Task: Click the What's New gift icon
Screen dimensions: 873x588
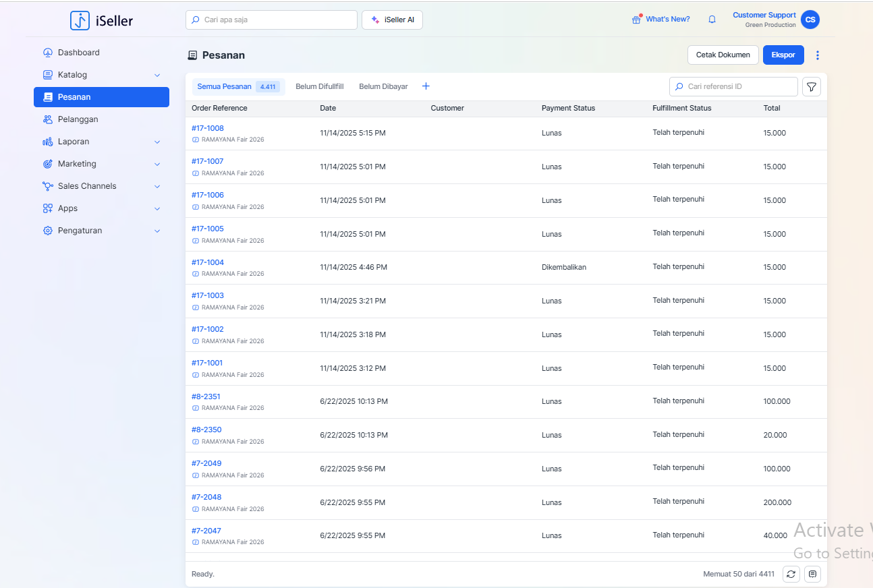Action: [636, 20]
